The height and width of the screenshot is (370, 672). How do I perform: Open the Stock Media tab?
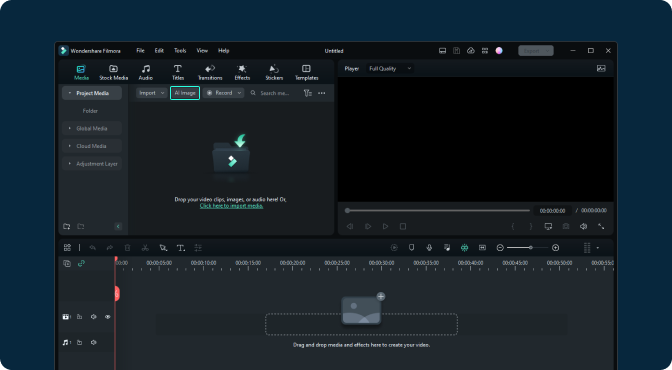click(x=114, y=73)
